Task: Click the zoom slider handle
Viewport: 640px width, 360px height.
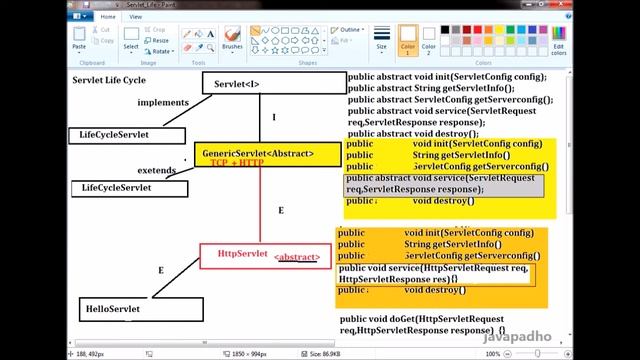Action: click(x=538, y=353)
